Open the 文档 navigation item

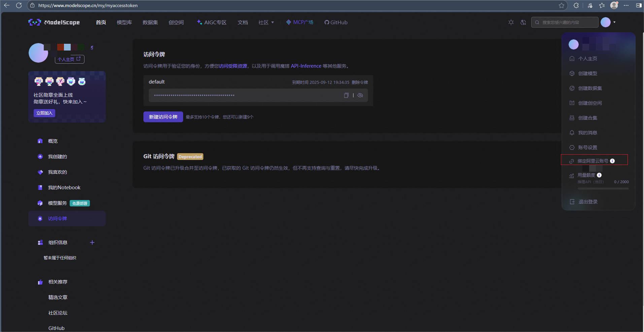click(x=242, y=22)
